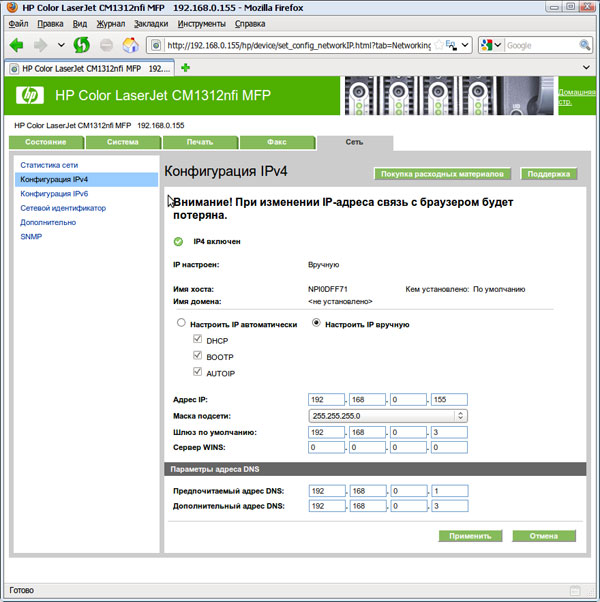
Task: Click the Отмена button
Action: [x=544, y=536]
